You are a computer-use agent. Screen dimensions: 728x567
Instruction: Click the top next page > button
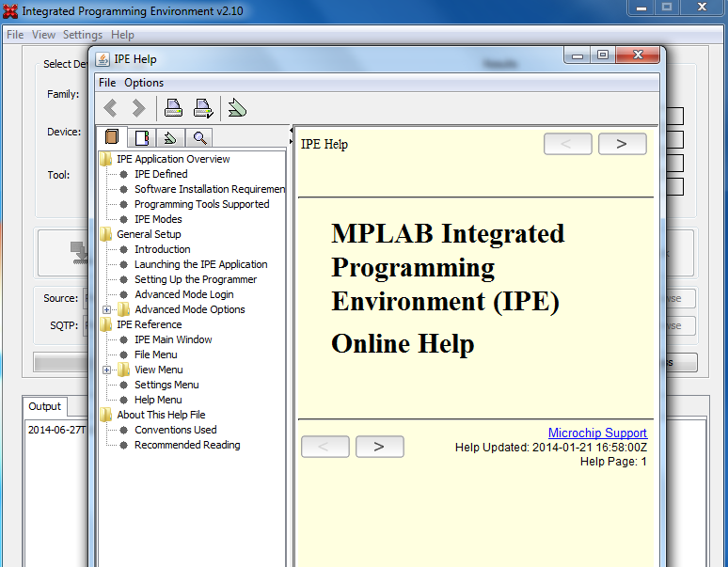(622, 144)
